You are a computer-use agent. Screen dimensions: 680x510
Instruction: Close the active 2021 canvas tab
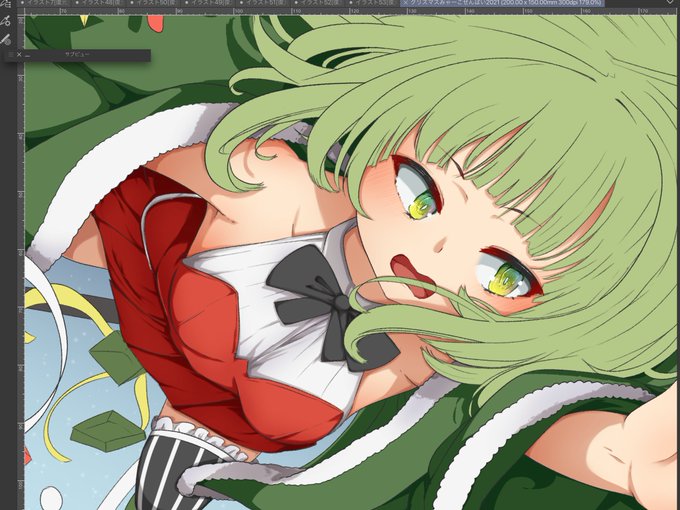click(x=406, y=2)
